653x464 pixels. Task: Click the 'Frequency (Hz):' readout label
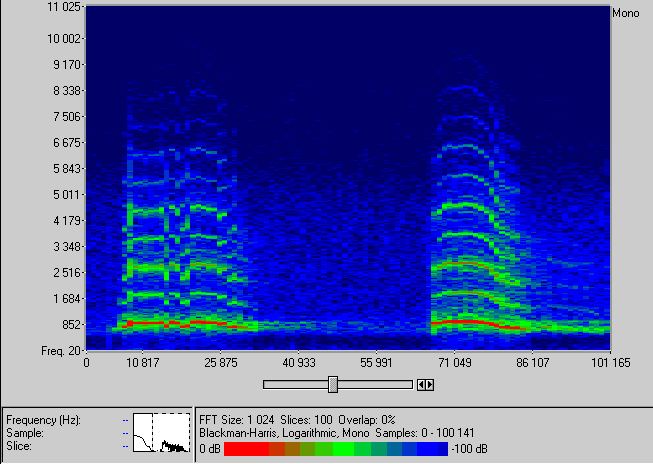coord(43,420)
